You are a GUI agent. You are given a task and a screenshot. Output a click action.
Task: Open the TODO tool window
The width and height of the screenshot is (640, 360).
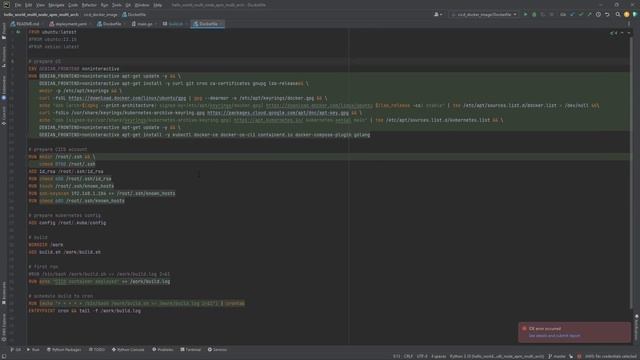(97, 350)
